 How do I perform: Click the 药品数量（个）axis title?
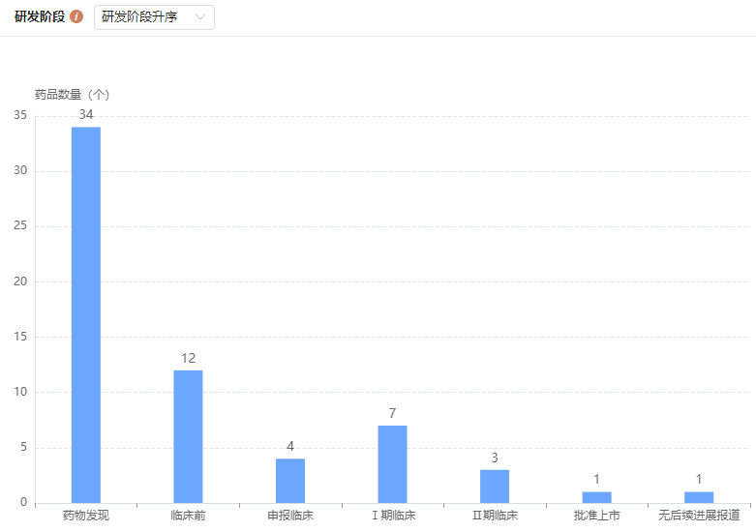72,95
